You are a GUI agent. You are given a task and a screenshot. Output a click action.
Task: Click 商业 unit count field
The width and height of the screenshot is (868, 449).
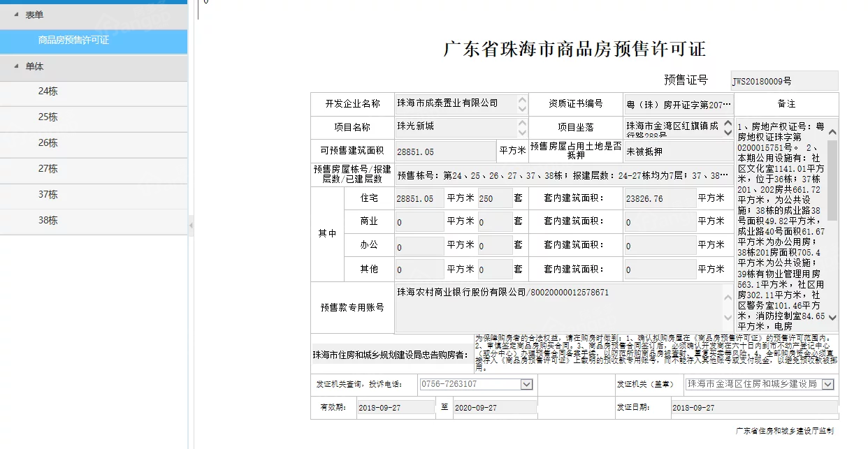(496, 222)
